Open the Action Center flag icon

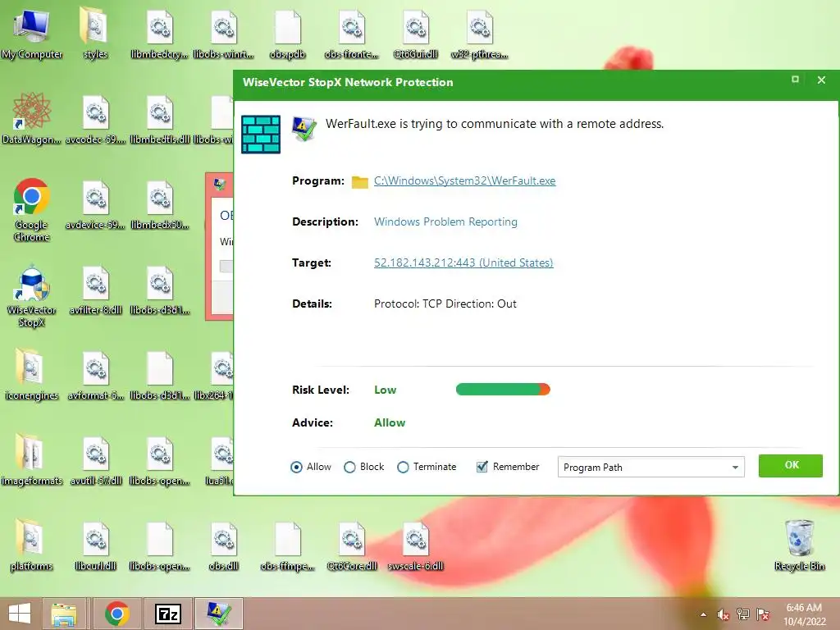click(x=763, y=614)
